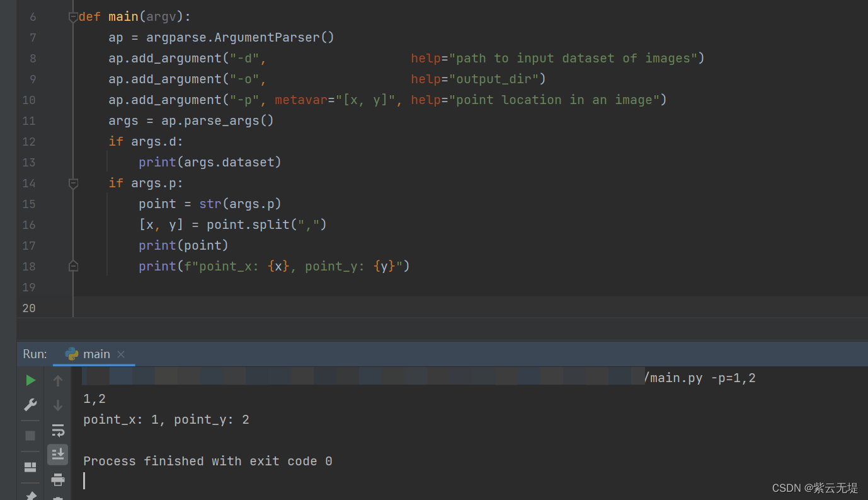Click 'if args.p:' on line 14
The width and height of the screenshot is (868, 500).
(146, 183)
